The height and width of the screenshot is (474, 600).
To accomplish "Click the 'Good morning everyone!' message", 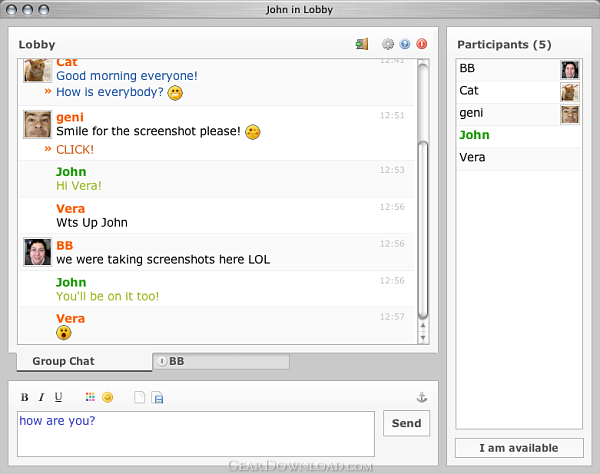I will [x=127, y=76].
